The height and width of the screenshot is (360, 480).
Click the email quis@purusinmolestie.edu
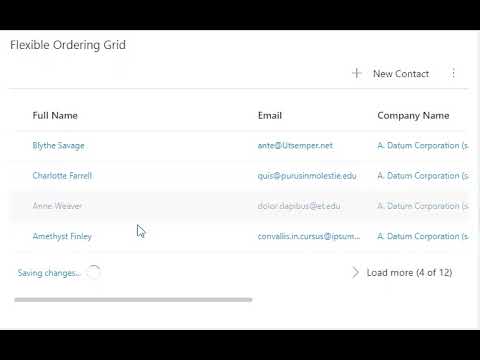coord(307,176)
